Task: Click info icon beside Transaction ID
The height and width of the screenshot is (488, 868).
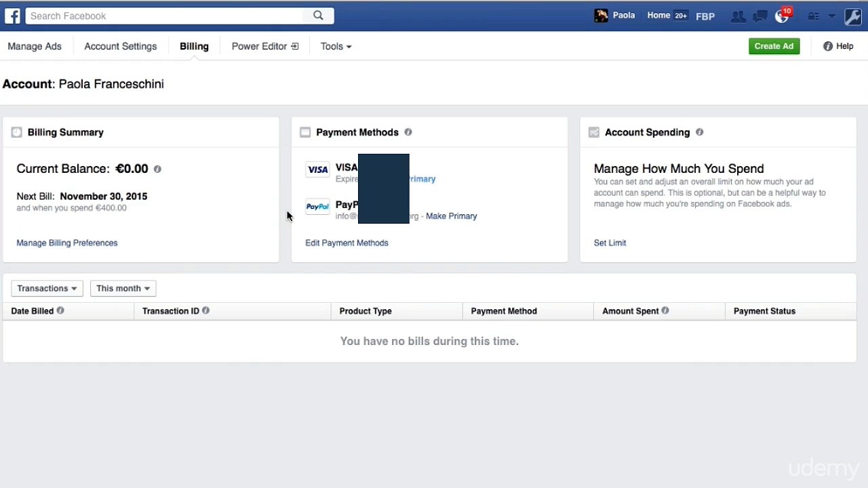Action: [205, 310]
